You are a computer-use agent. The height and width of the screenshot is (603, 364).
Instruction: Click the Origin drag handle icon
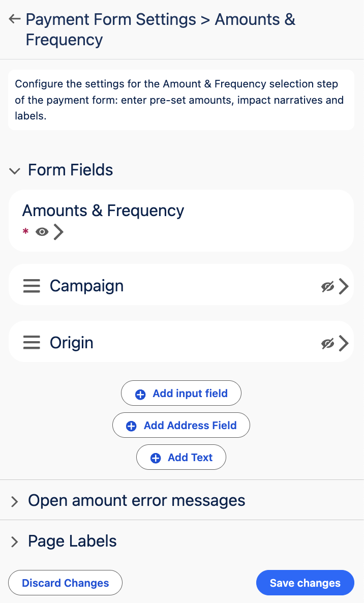(32, 342)
